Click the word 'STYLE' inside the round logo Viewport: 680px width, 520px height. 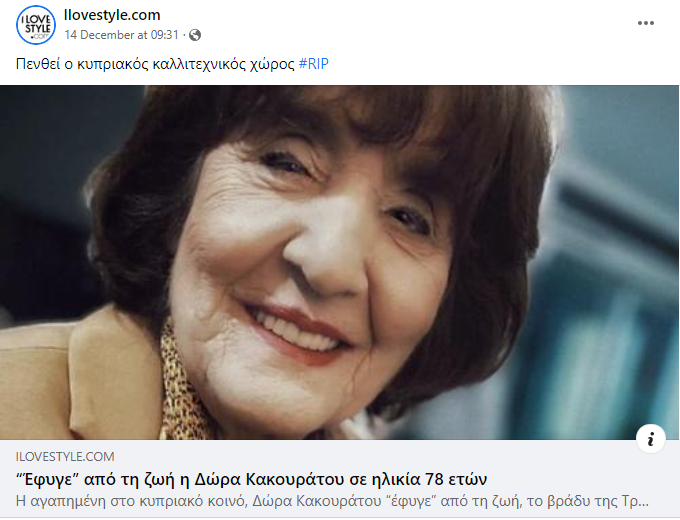(37, 29)
